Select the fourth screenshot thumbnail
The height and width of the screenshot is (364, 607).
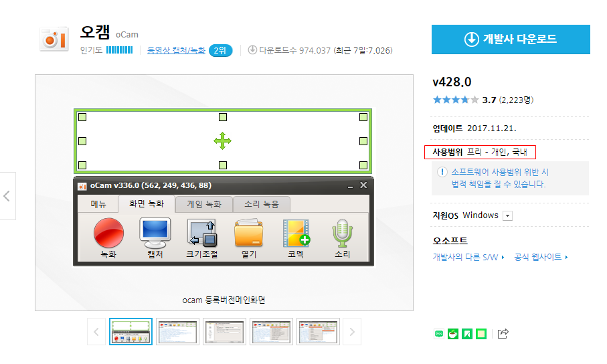point(271,331)
